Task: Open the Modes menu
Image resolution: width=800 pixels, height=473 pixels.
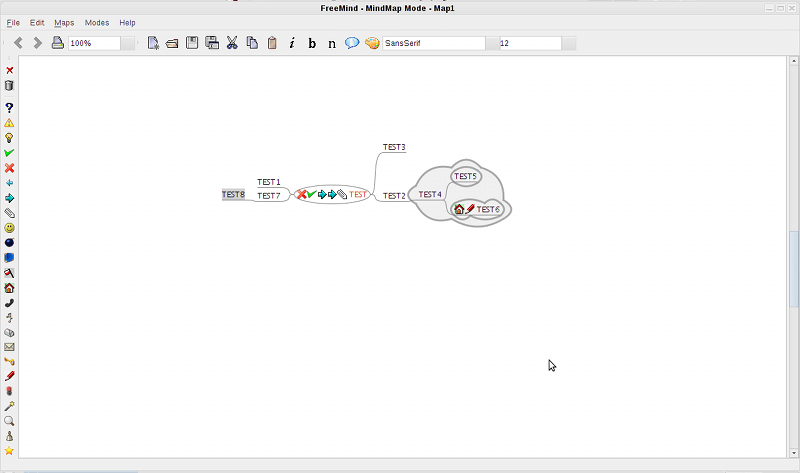Action: click(97, 22)
